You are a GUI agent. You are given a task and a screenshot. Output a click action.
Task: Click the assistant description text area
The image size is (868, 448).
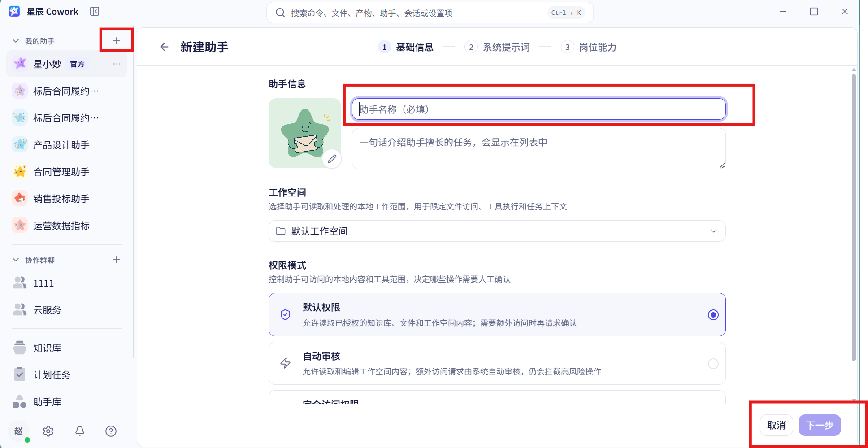(x=538, y=148)
